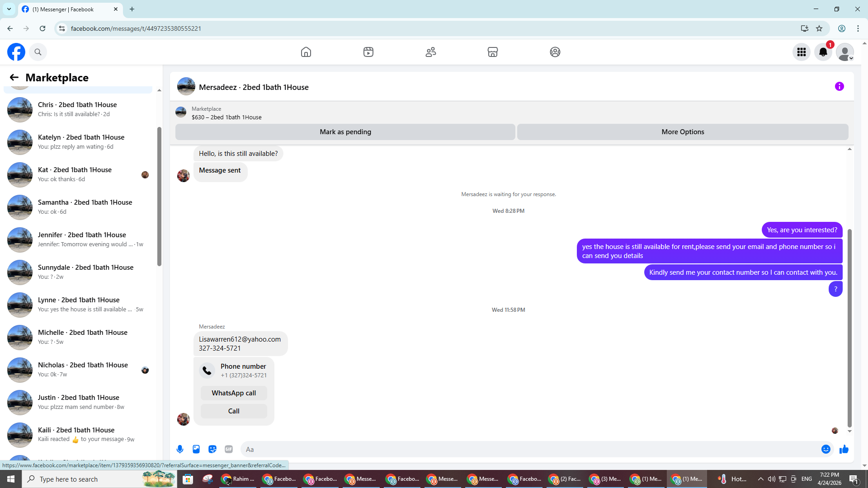Viewport: 868px width, 488px height.
Task: Open the account profile menu
Action: [845, 52]
